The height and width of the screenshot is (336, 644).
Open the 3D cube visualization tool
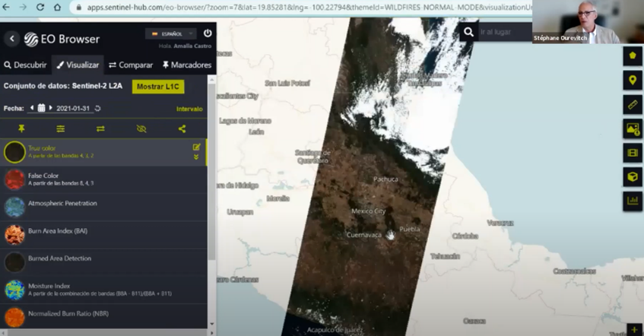pyautogui.click(x=633, y=177)
